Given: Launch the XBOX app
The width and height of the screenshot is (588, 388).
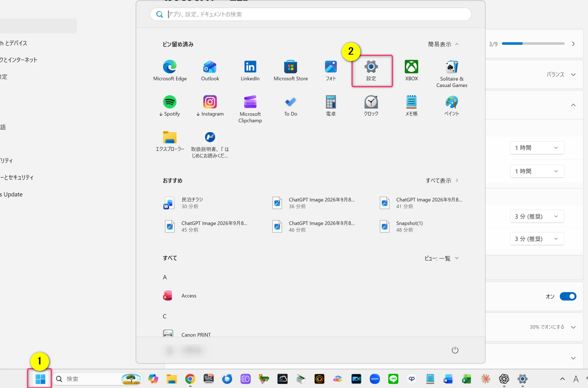Looking at the screenshot, I should (411, 71).
